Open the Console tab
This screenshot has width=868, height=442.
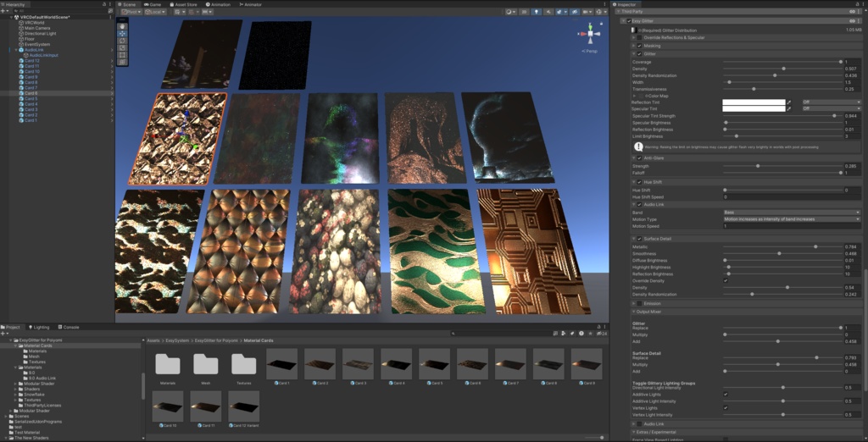pos(70,327)
